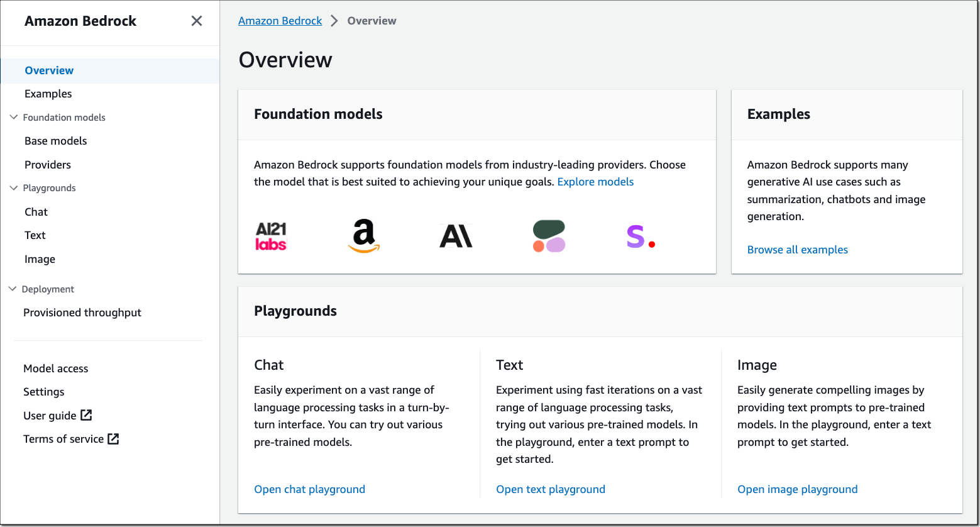
Task: Close the Amazon Bedrock navigation panel
Action: (x=197, y=21)
